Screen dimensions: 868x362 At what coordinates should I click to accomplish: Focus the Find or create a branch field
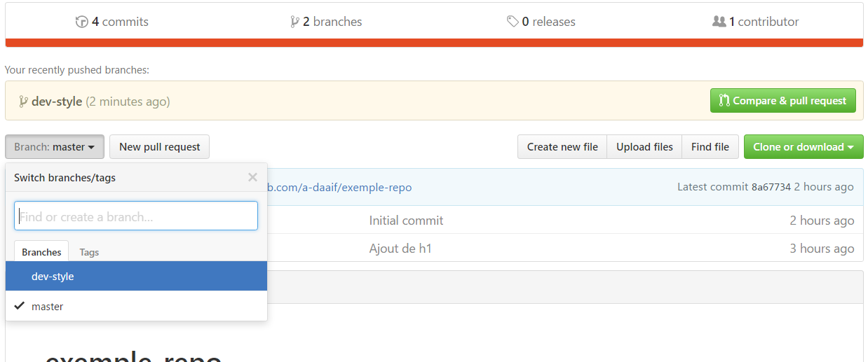(136, 216)
